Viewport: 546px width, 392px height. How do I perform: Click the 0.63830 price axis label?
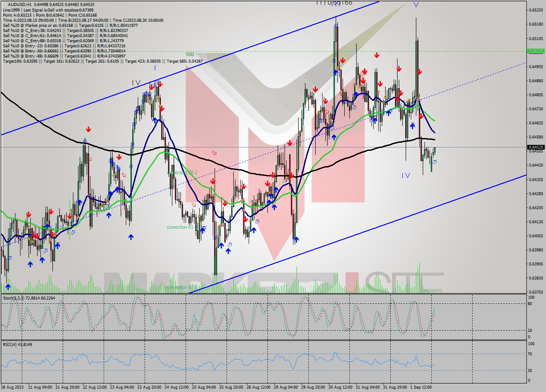click(x=536, y=278)
